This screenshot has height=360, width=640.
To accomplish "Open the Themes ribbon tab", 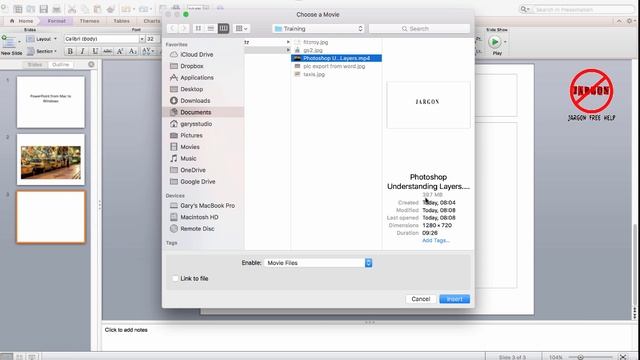I will 89,21.
